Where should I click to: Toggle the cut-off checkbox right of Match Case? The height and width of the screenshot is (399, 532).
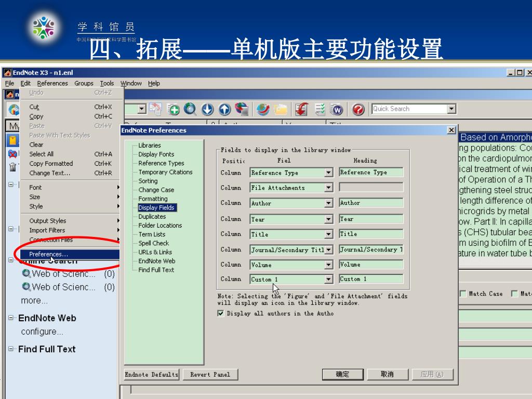click(x=514, y=294)
